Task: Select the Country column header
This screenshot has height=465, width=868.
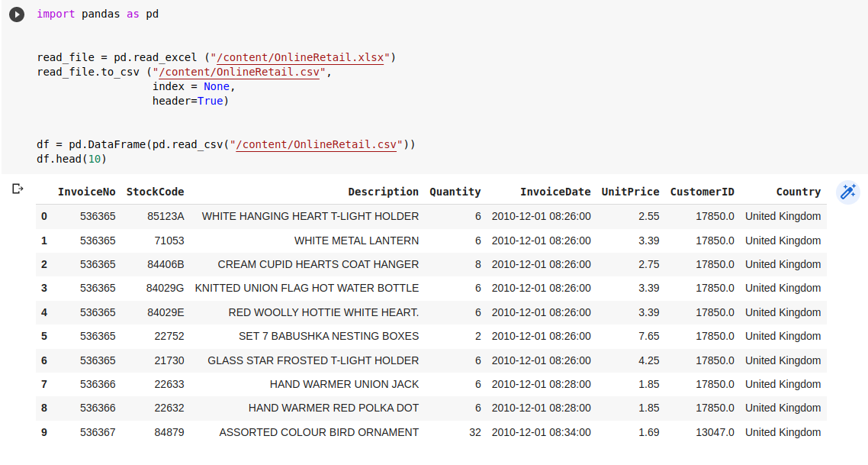Action: coord(798,192)
